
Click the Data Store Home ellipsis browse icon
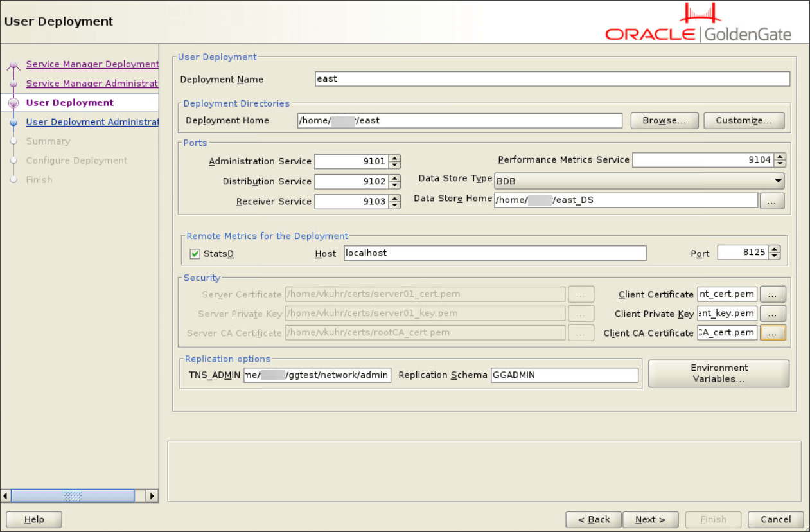point(772,200)
